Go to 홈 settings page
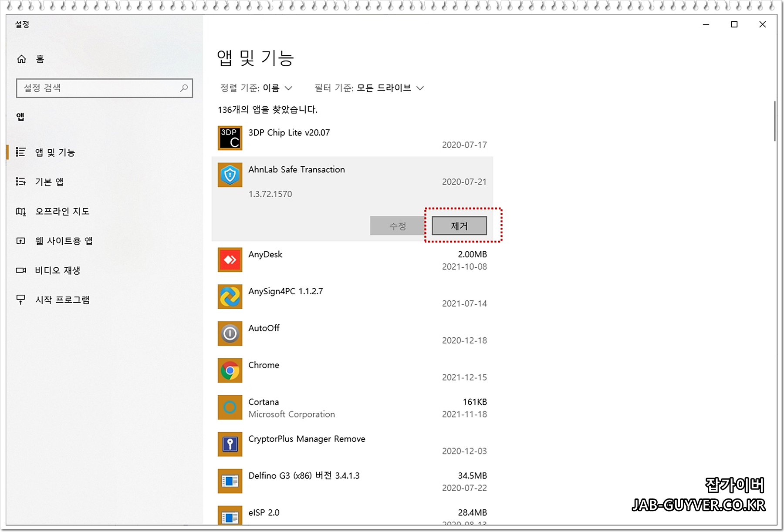Viewport: 784px width, 532px height. tap(105, 59)
